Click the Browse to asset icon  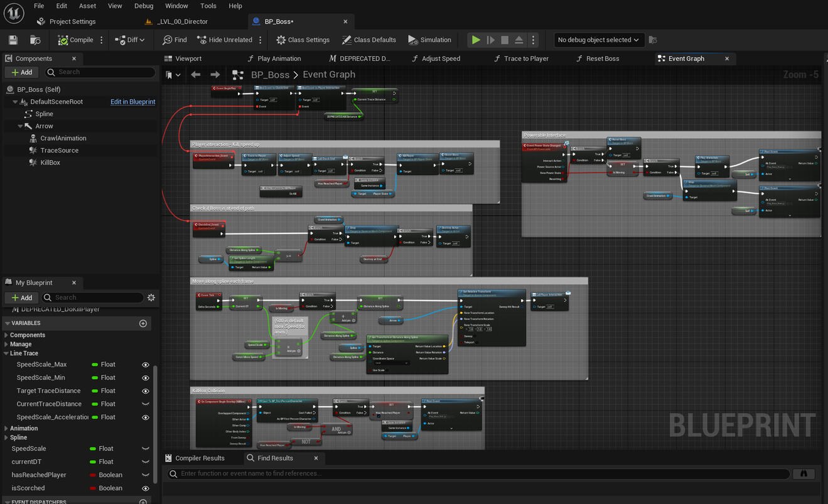pyautogui.click(x=35, y=40)
